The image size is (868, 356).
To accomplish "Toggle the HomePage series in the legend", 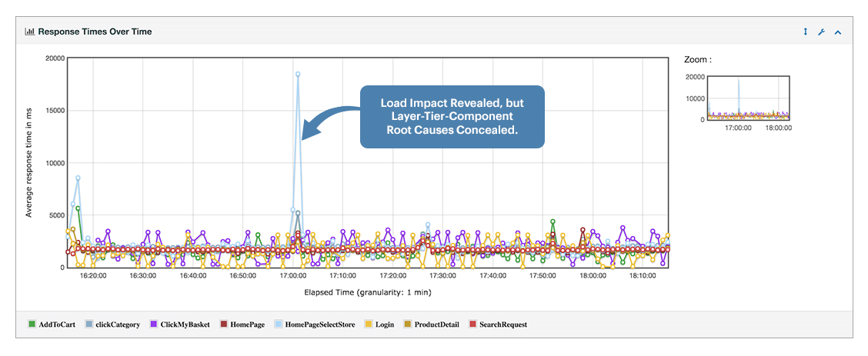I will click(x=242, y=324).
